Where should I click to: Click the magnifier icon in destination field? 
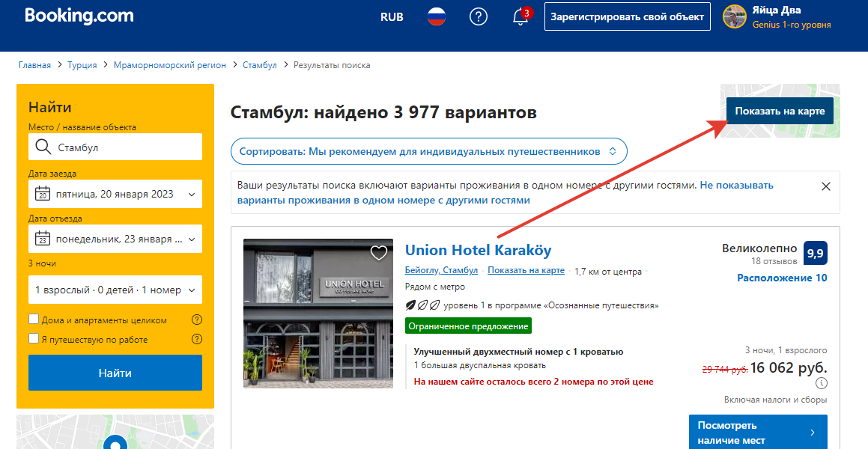click(43, 147)
